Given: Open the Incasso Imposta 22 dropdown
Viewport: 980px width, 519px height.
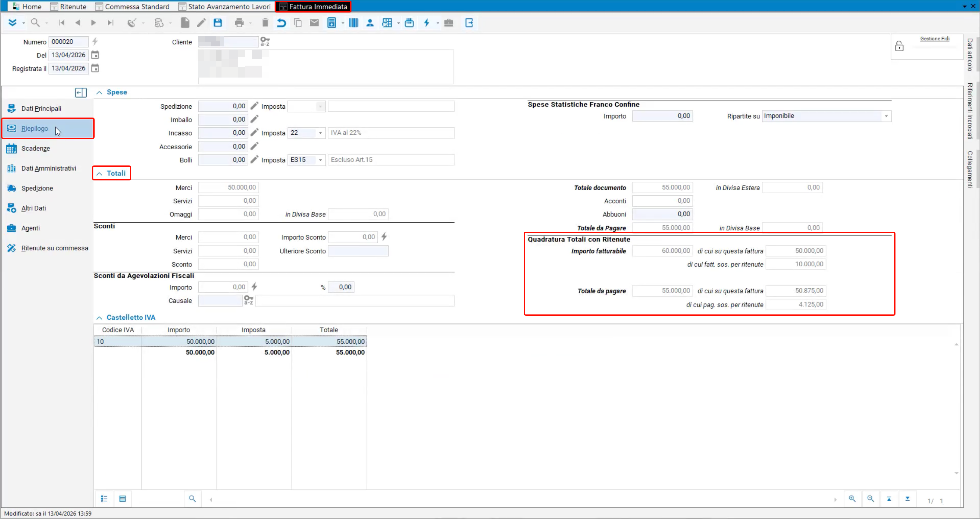Looking at the screenshot, I should pos(320,133).
